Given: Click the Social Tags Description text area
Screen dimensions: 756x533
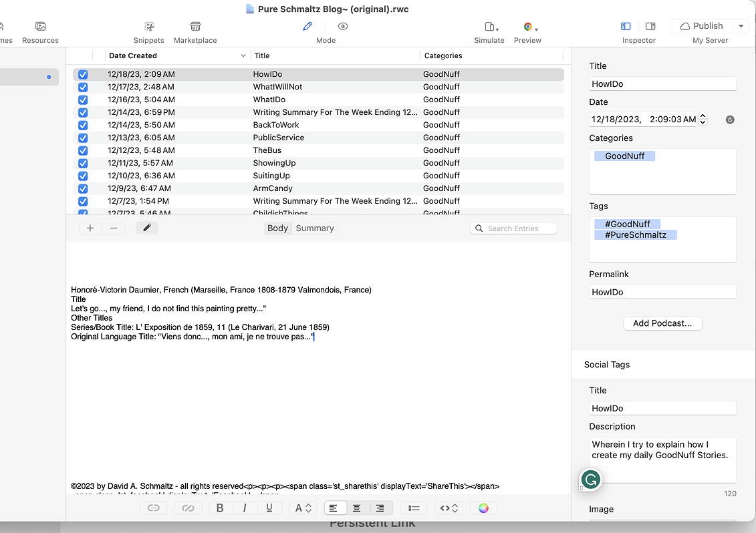Looking at the screenshot, I should pos(662,460).
